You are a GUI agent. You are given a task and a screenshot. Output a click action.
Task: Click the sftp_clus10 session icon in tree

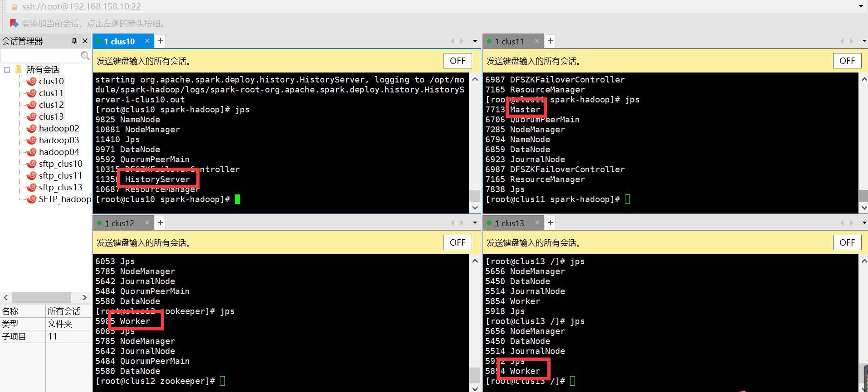(32, 164)
